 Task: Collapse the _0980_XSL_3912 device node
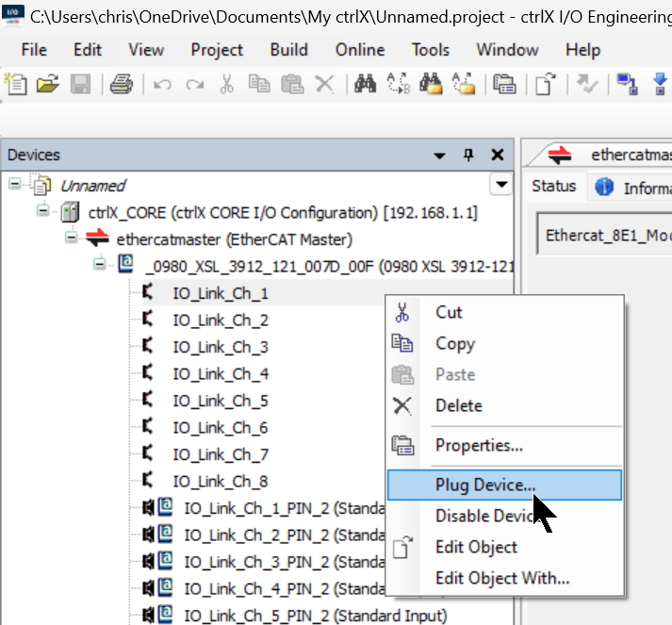click(99, 264)
